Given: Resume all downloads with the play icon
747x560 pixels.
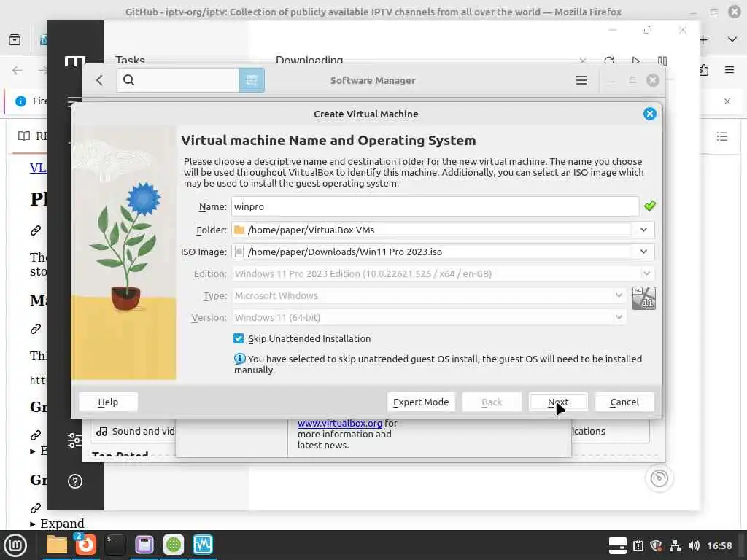Looking at the screenshot, I should tap(635, 61).
